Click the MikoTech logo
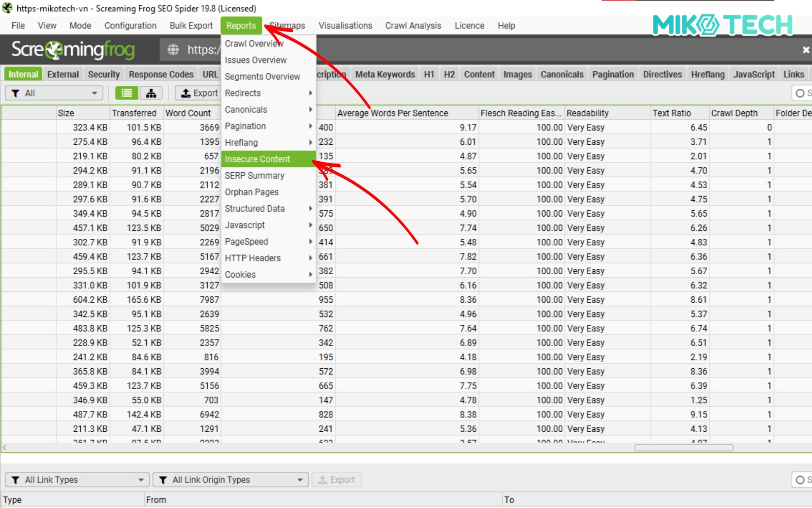Viewport: 812px width, 508px height. pyautogui.click(x=722, y=25)
